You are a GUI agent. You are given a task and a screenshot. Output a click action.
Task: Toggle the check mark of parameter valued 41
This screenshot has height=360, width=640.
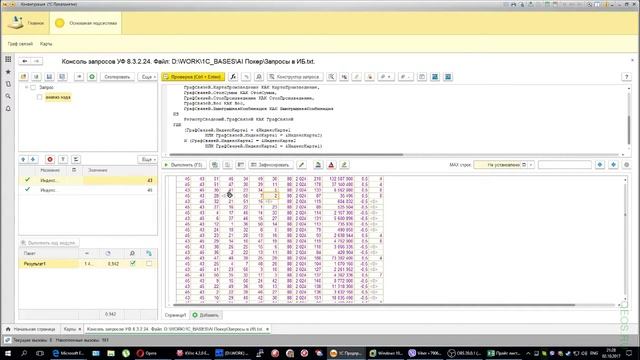click(x=27, y=190)
